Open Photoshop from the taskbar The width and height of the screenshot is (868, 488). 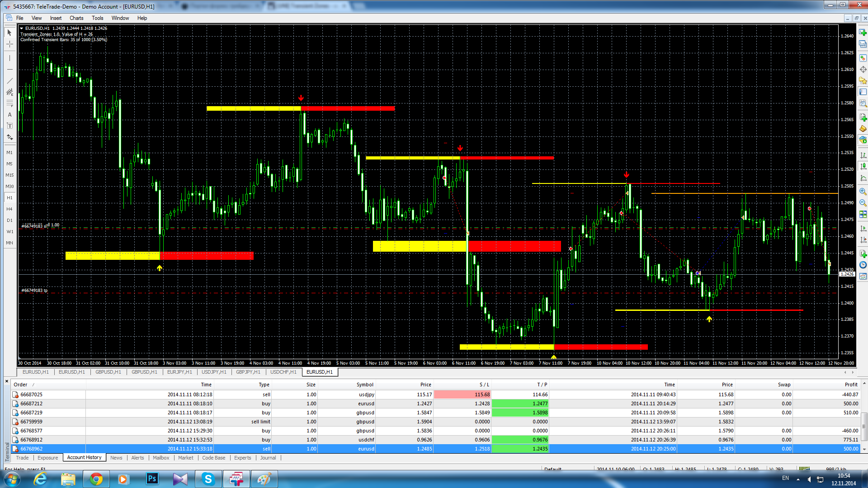coord(152,479)
